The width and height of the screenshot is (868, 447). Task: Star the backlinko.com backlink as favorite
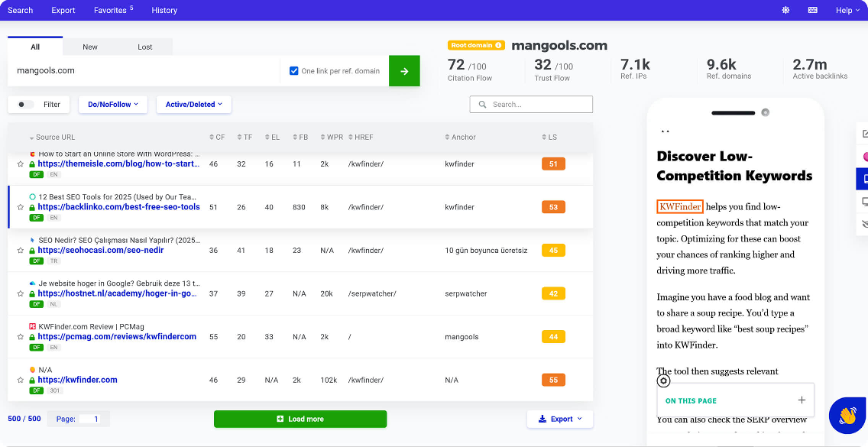[21, 207]
